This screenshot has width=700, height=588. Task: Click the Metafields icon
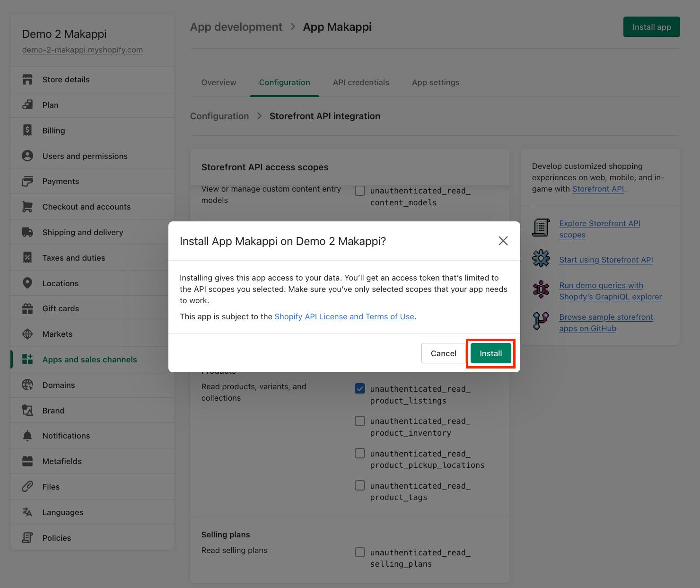tap(27, 461)
